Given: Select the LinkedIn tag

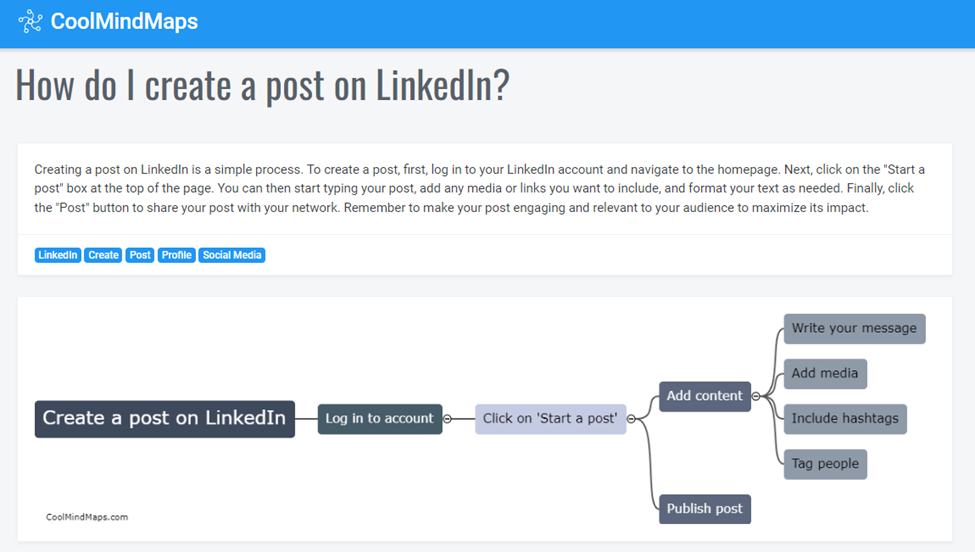Looking at the screenshot, I should 58,255.
